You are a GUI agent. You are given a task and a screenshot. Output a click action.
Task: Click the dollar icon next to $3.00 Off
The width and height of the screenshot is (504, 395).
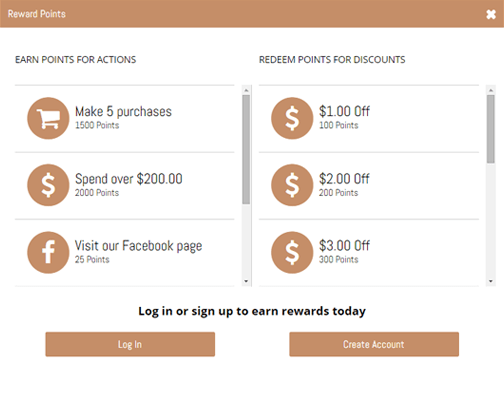292,253
